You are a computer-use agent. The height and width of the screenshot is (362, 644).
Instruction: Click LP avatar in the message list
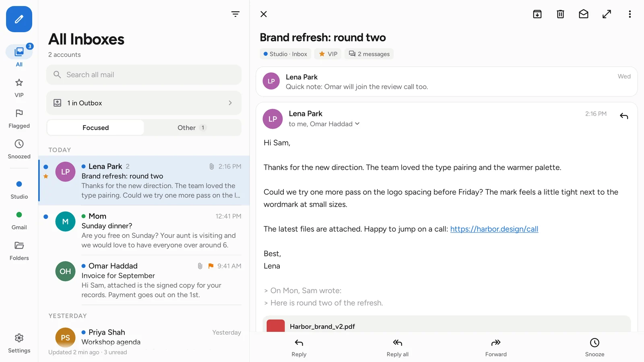pyautogui.click(x=65, y=172)
